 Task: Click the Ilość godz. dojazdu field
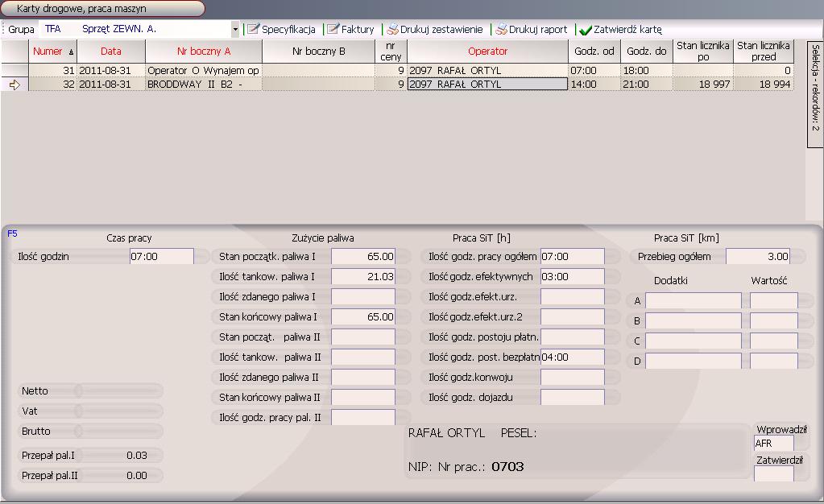[572, 397]
